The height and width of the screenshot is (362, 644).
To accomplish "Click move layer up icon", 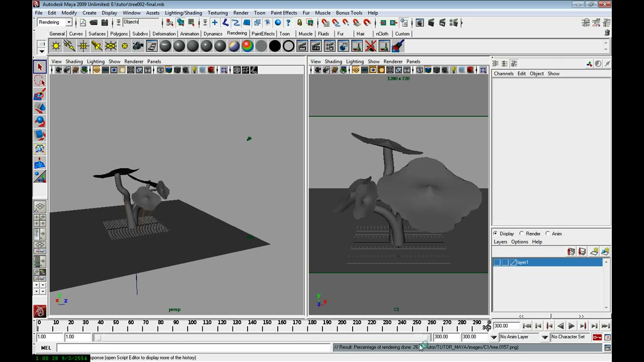I will click(x=571, y=251).
